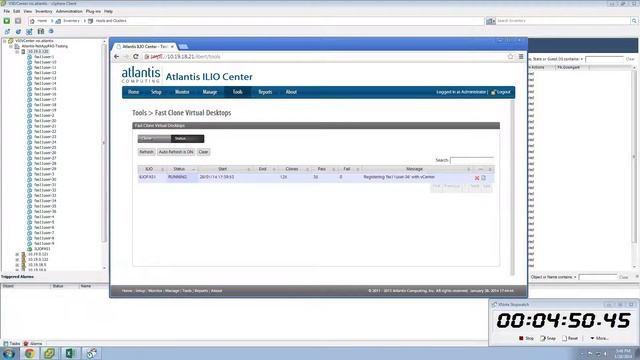This screenshot has height=360, width=640.
Task: Click the vSphere Client icon on the taskbar
Action: click(49, 353)
